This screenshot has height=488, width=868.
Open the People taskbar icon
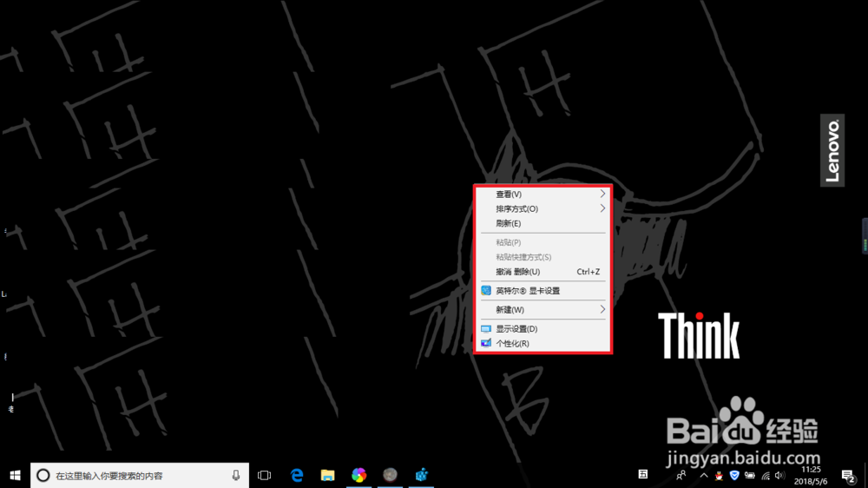click(681, 475)
